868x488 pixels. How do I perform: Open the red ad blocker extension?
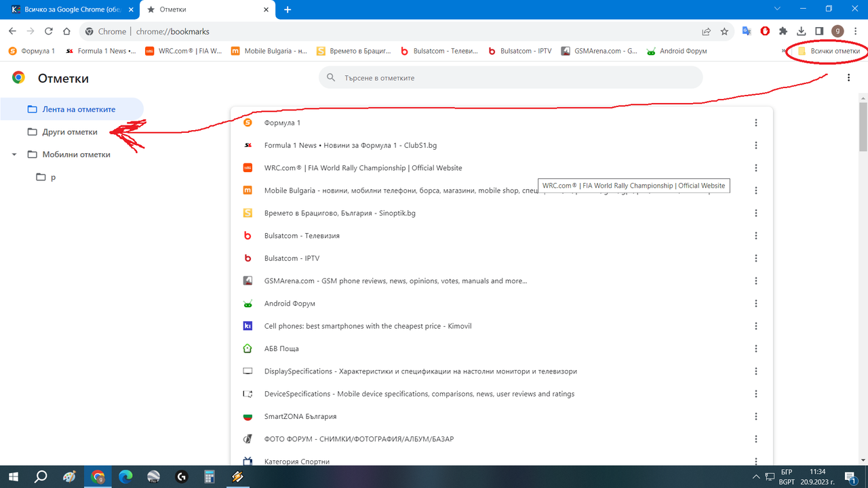[x=765, y=31]
